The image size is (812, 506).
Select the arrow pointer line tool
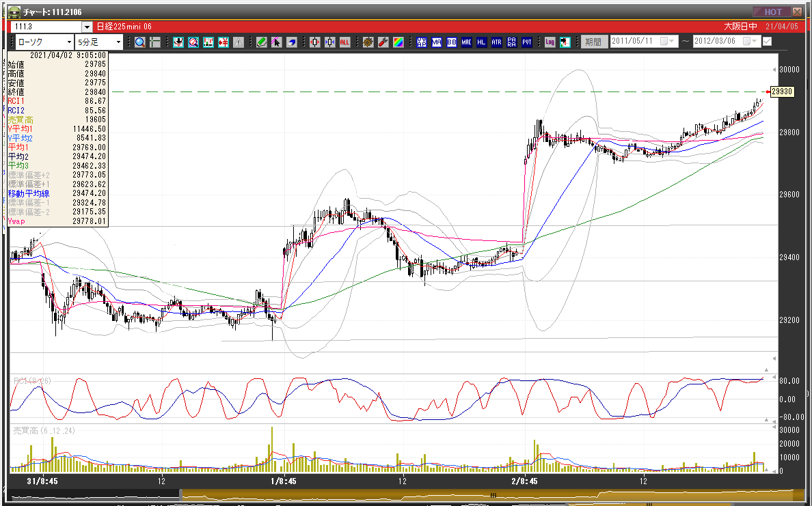pyautogui.click(x=277, y=42)
